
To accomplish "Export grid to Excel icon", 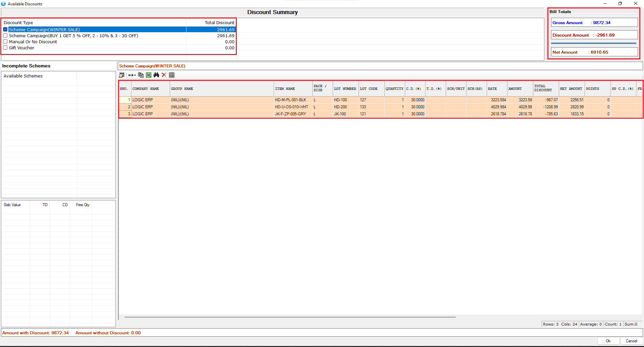I will (x=149, y=75).
